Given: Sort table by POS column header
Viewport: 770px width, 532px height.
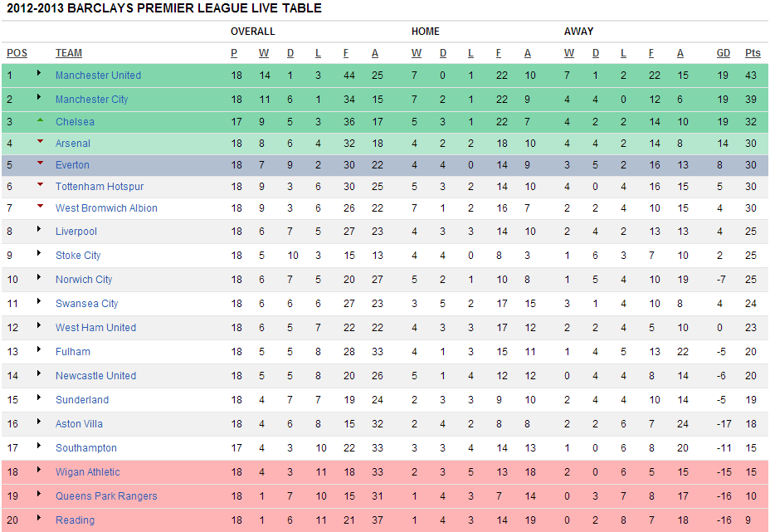Looking at the screenshot, I should pos(17,53).
